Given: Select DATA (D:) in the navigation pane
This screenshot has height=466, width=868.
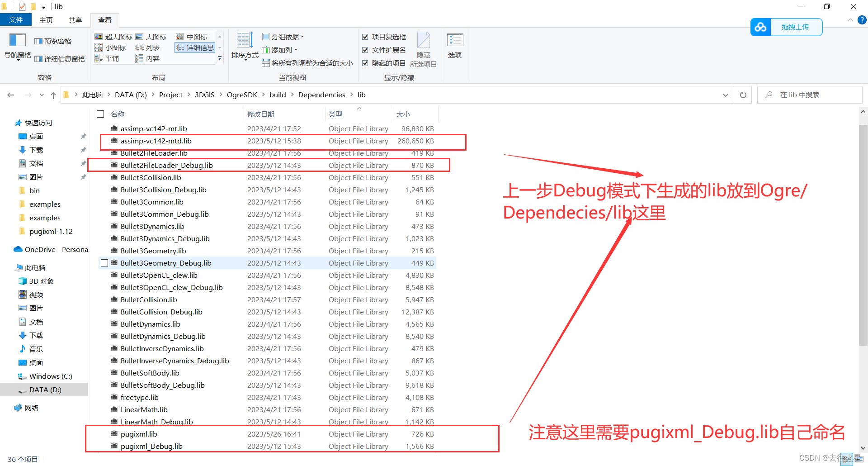Looking at the screenshot, I should click(x=45, y=390).
